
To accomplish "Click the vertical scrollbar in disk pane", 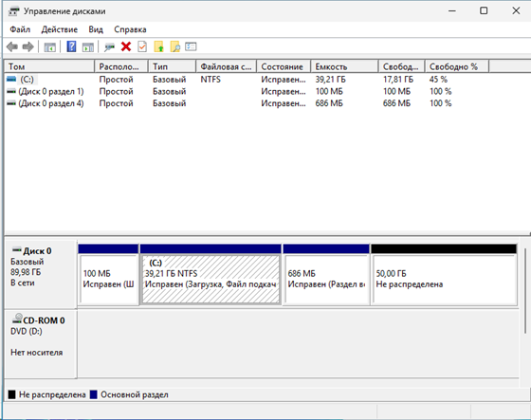I will tap(525, 291).
